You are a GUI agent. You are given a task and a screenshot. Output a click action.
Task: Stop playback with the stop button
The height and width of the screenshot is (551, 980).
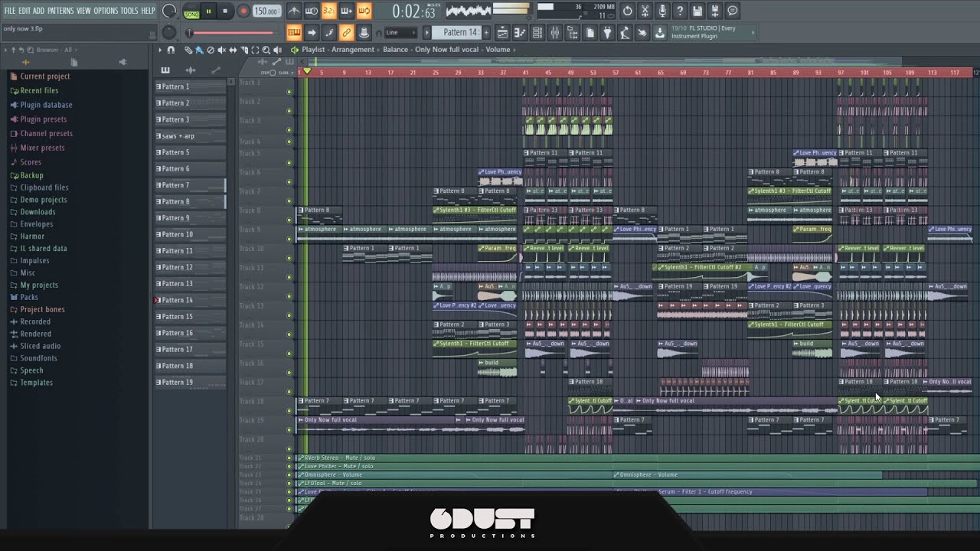click(225, 11)
